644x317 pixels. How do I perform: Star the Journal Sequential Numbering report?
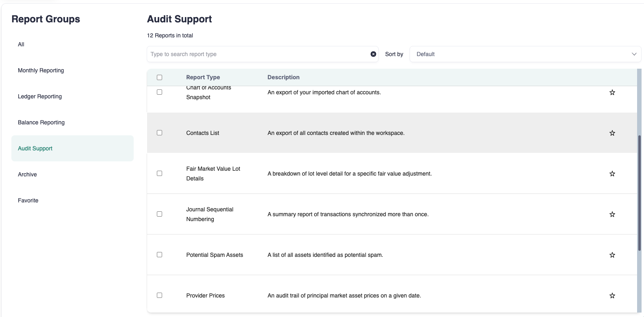click(x=612, y=214)
